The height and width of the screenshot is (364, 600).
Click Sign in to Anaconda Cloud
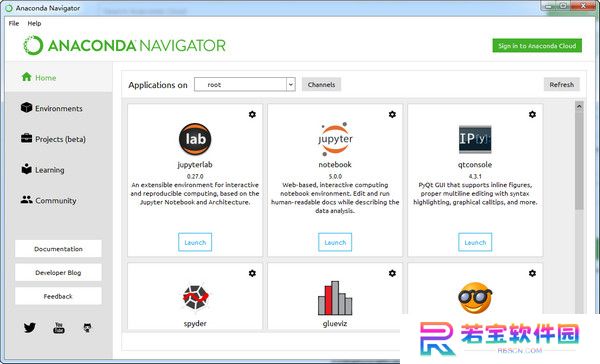(x=537, y=46)
